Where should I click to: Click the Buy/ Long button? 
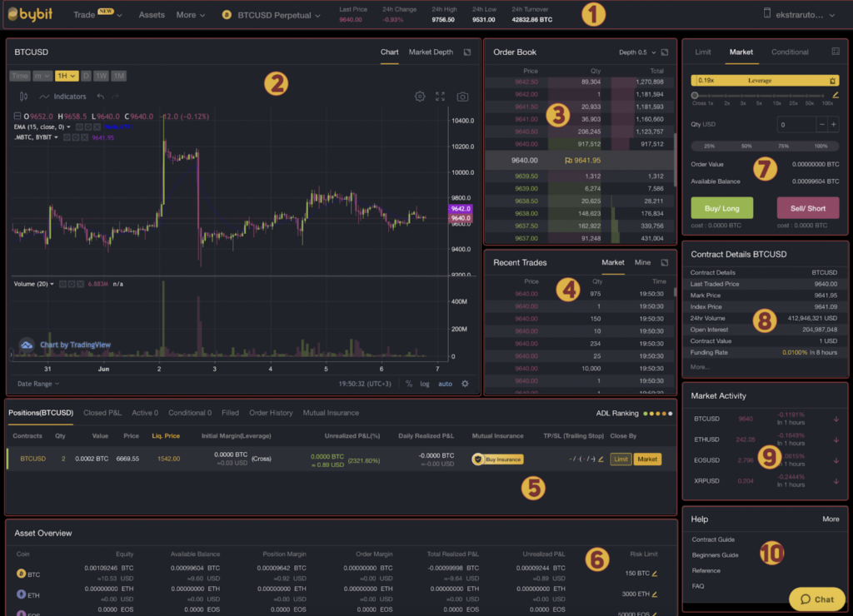pos(722,208)
